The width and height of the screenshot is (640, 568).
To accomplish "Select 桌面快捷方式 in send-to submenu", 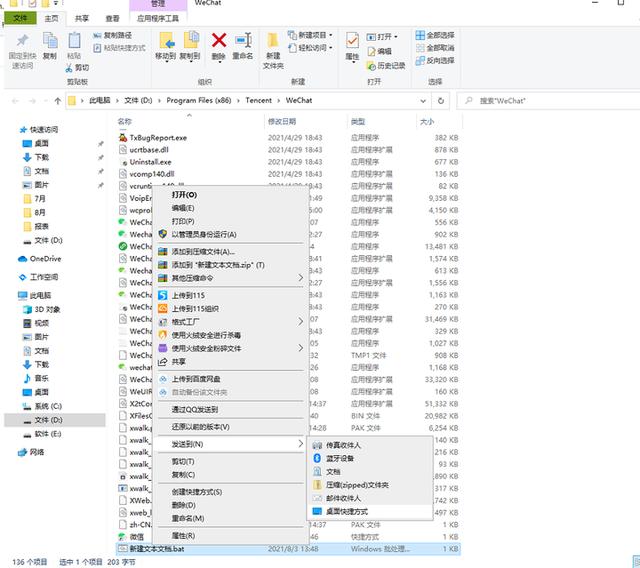I will [x=370, y=512].
